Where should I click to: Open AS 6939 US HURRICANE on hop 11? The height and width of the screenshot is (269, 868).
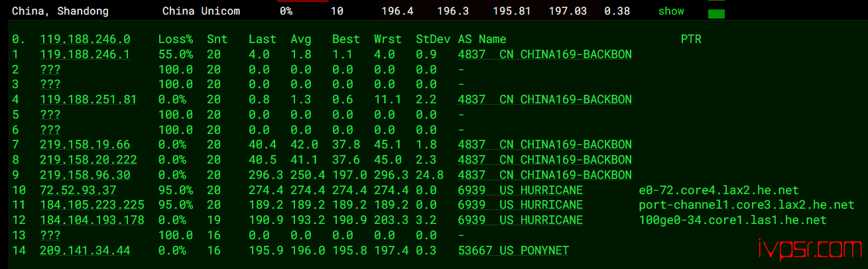(521, 205)
